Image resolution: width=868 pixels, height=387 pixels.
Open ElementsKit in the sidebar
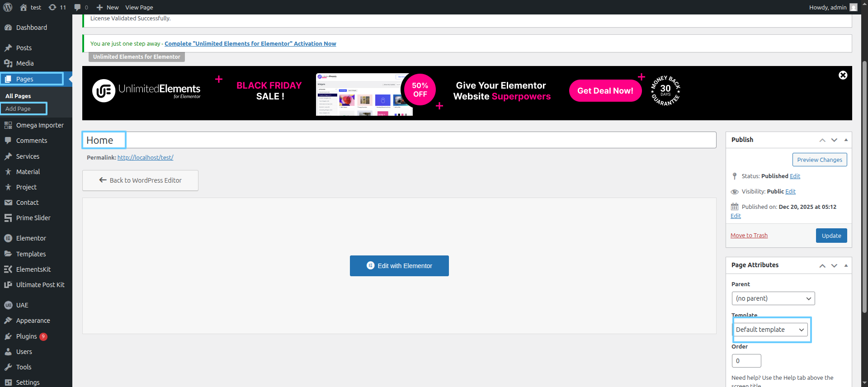[x=33, y=269]
